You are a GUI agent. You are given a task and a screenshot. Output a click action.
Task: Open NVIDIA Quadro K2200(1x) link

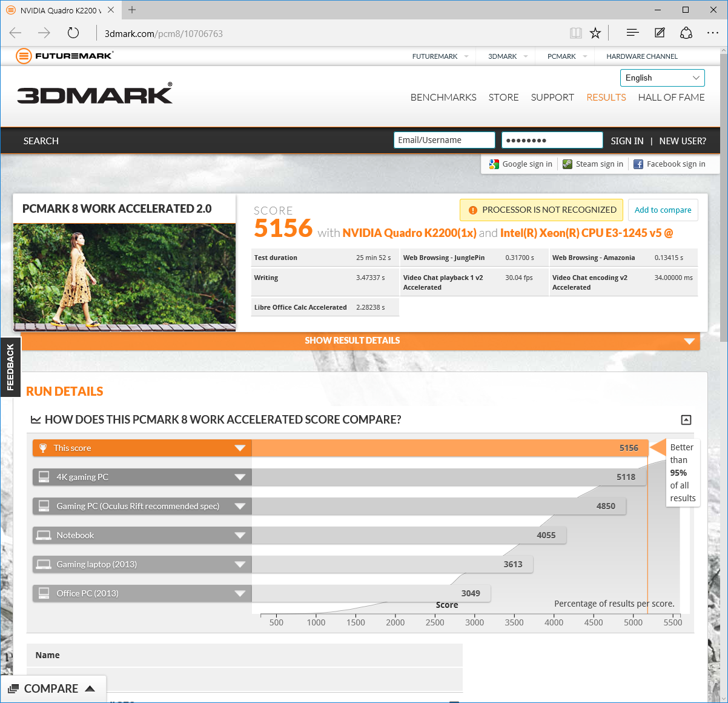409,233
